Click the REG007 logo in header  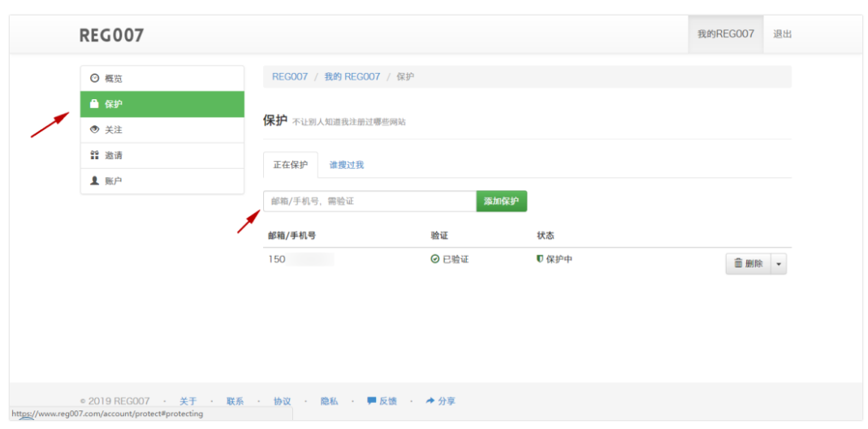point(111,35)
